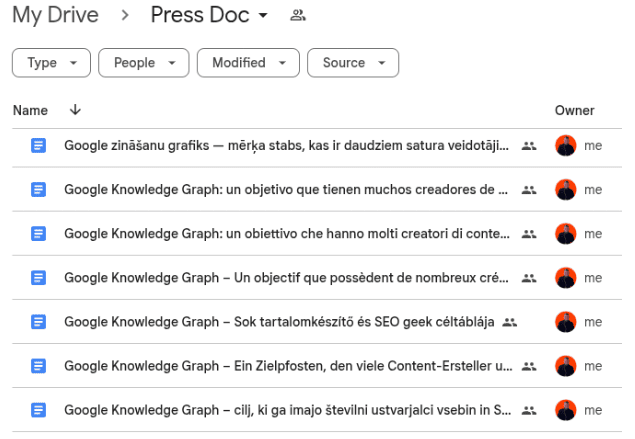Click breadcrumb chevron after My Drive
The width and height of the screenshot is (635, 439).
[x=125, y=15]
